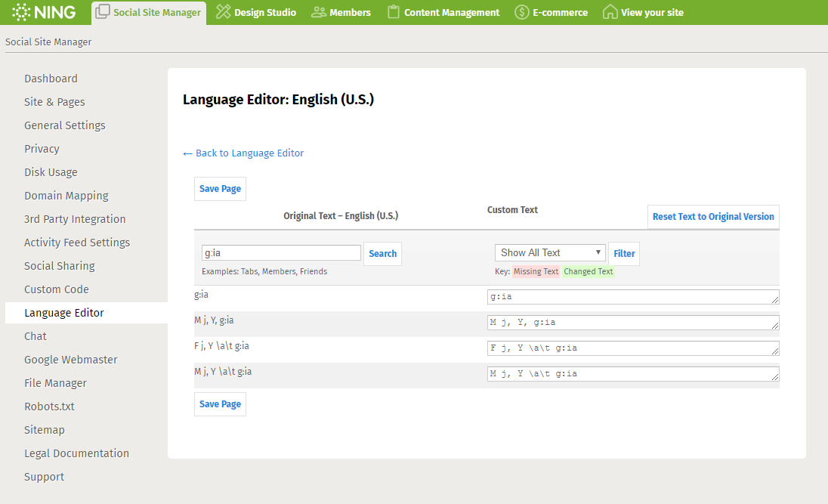Screen dimensions: 828x504
Task: Open Content Management in top navigation
Action: 443,12
